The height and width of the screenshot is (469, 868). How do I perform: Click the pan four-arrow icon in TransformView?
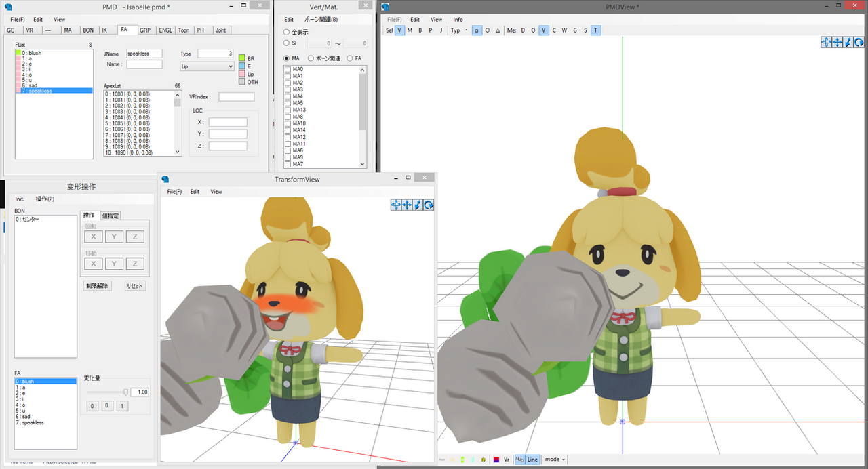(x=408, y=205)
